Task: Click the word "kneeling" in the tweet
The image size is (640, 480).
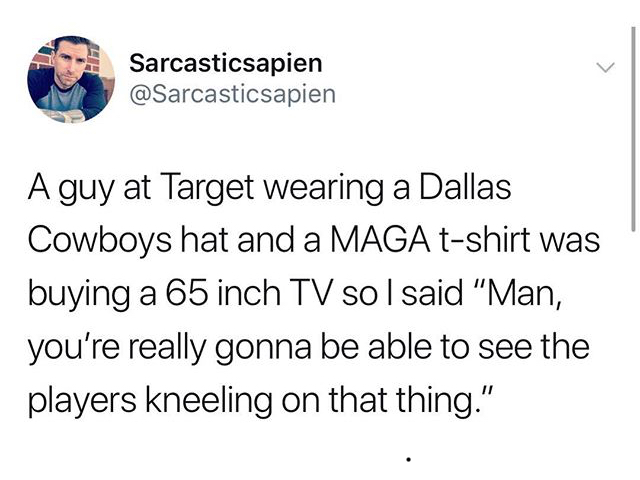Action: click(x=209, y=401)
